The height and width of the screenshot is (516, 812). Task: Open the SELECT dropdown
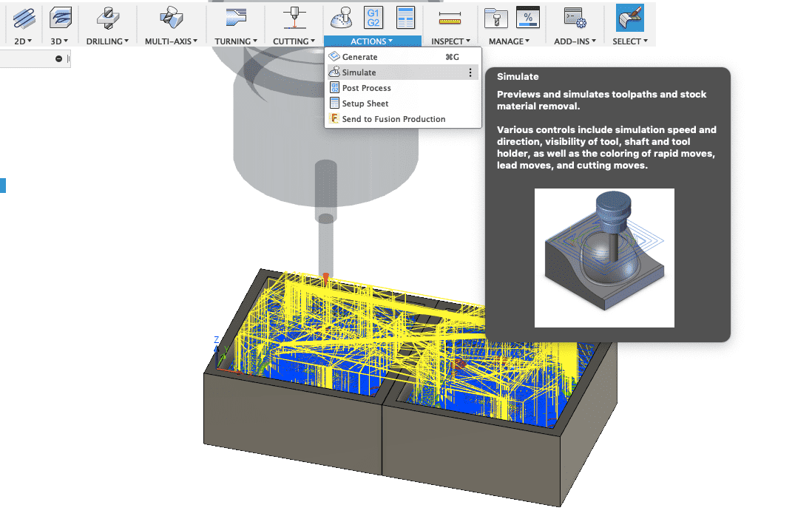(x=630, y=41)
